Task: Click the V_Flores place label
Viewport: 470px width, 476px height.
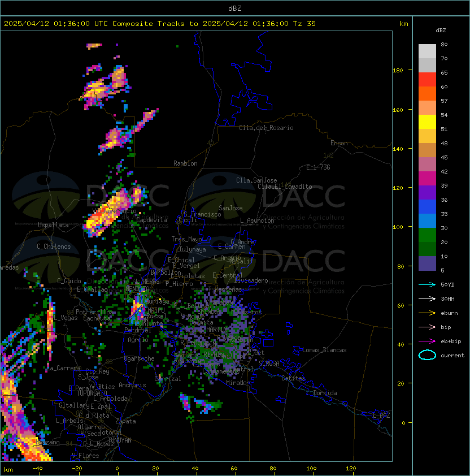Action: point(85,456)
